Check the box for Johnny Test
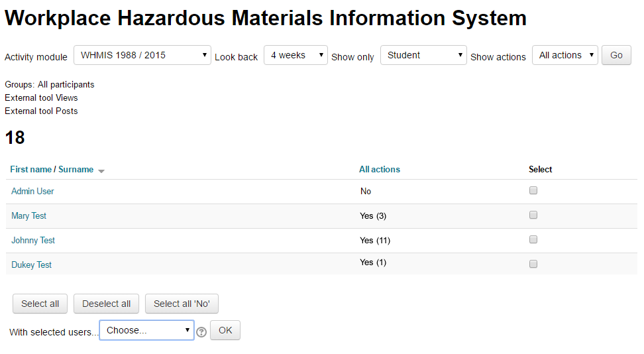The height and width of the screenshot is (354, 644). (533, 240)
